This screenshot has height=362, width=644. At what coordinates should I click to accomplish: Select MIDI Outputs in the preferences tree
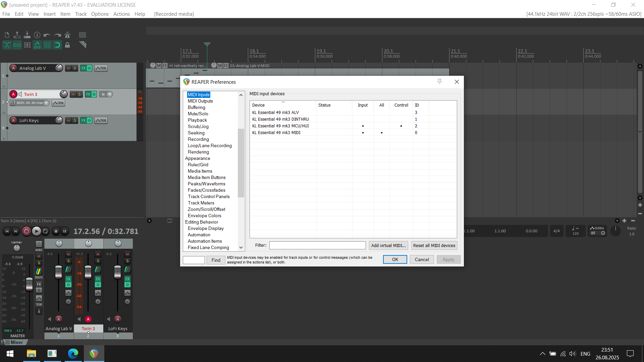[200, 101]
